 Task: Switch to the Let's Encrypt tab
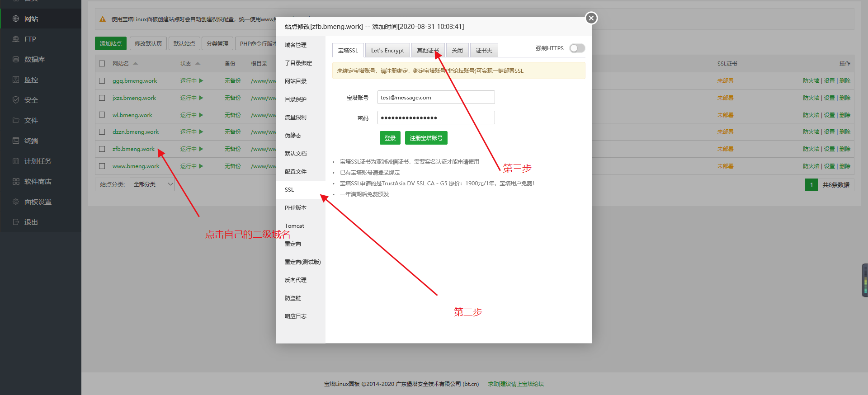click(387, 50)
